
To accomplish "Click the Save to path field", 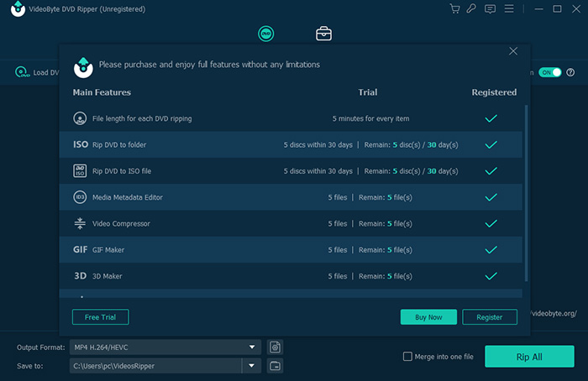I will tap(155, 366).
